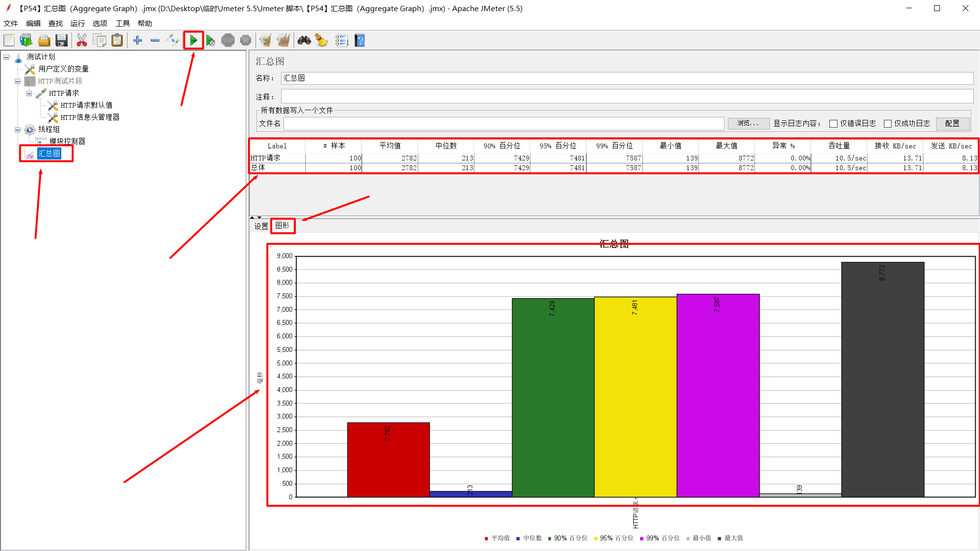This screenshot has height=551, width=980.
Task: Collapse the 线程组 tree node
Action: pyautogui.click(x=18, y=130)
